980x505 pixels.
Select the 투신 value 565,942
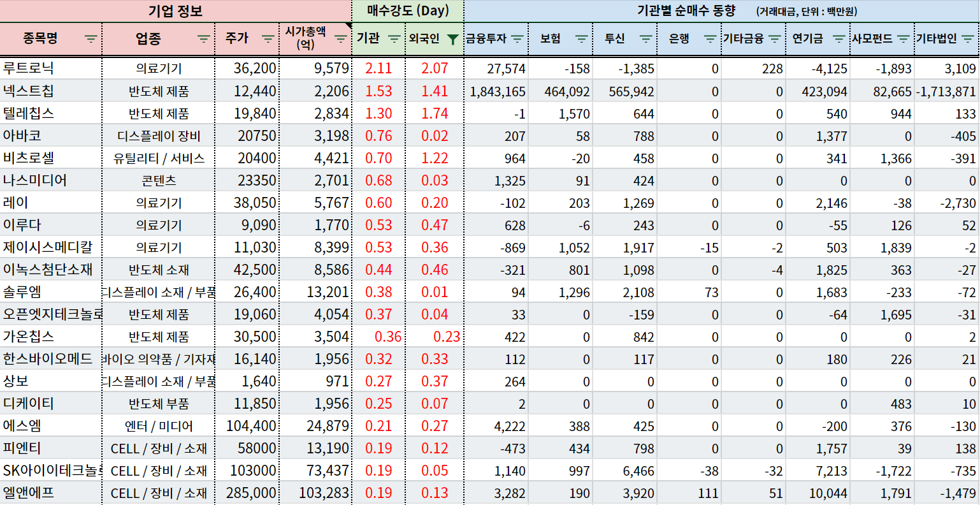625,91
